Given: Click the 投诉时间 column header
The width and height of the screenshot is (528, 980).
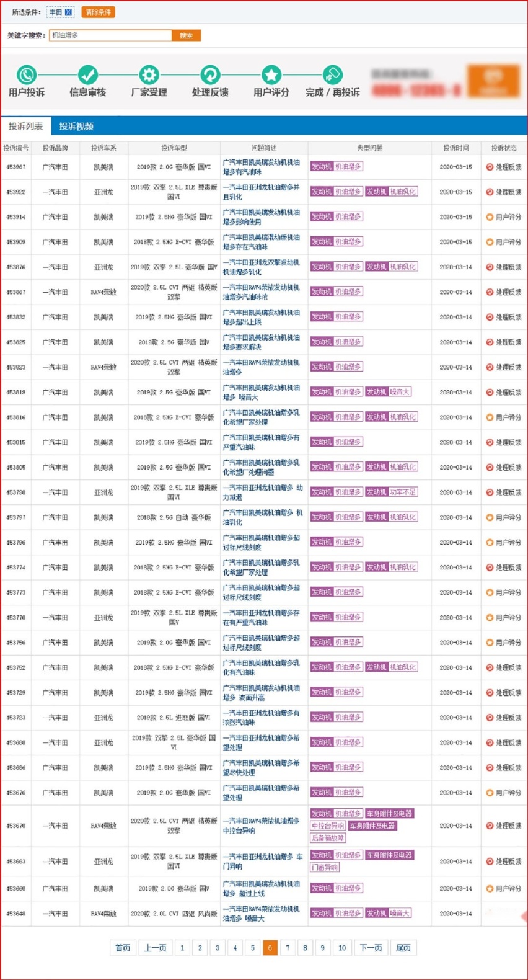Looking at the screenshot, I should 456,148.
